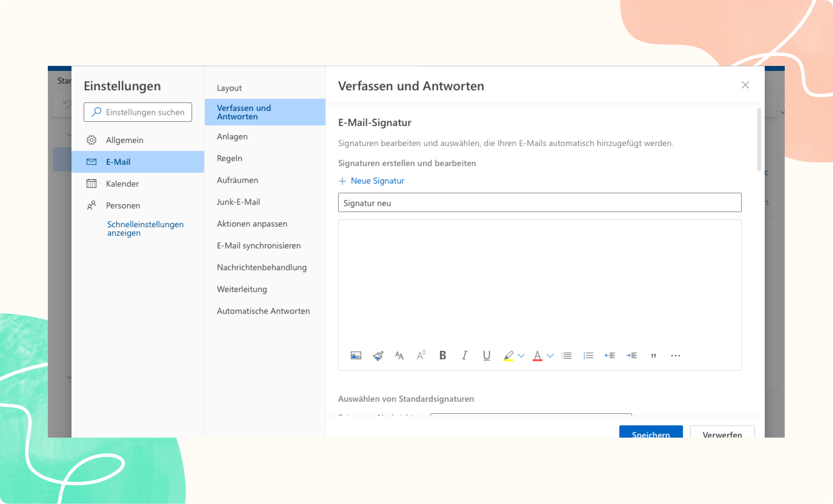Viewport: 833px width, 504px height.
Task: Toggle bold formatting in signature editor
Action: 443,355
